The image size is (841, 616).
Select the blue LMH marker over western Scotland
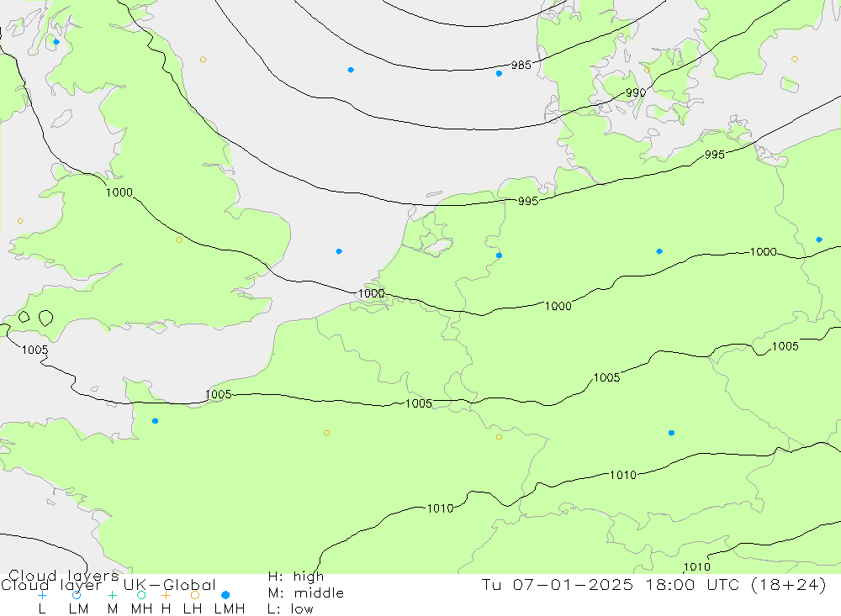[56, 42]
